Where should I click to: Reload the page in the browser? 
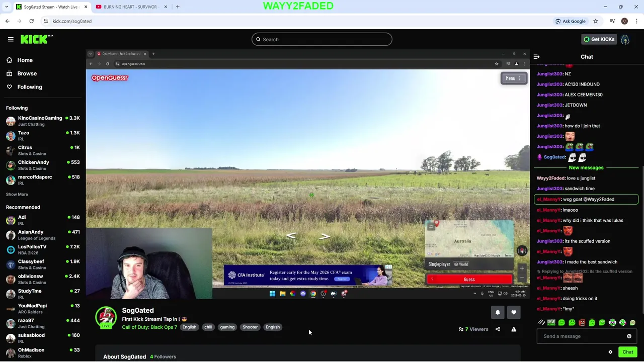click(31, 21)
